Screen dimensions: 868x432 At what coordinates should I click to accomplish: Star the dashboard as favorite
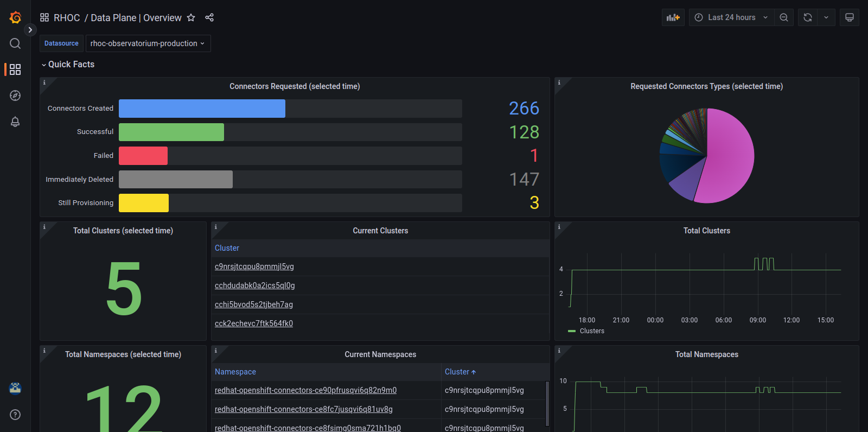coord(191,17)
